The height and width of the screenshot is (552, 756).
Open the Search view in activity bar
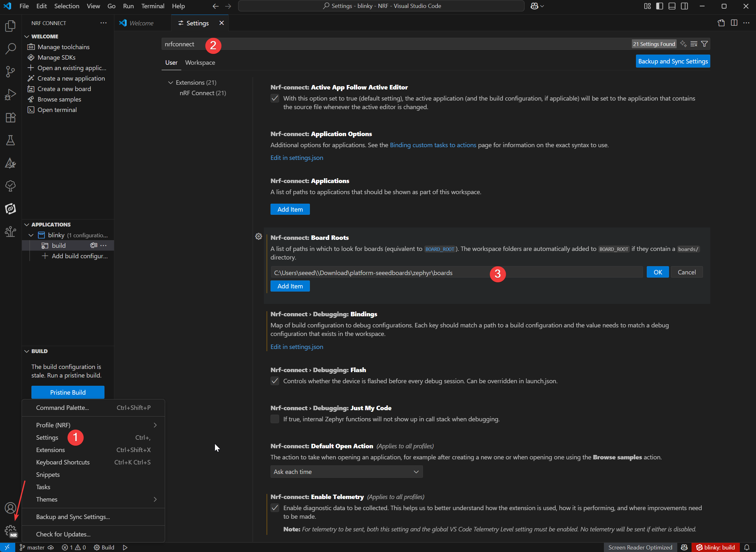click(10, 49)
